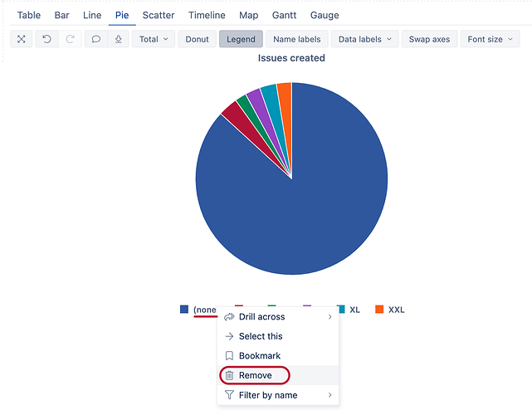Image resolution: width=532 pixels, height=415 pixels.
Task: Open the comment bubble icon
Action: (x=96, y=39)
